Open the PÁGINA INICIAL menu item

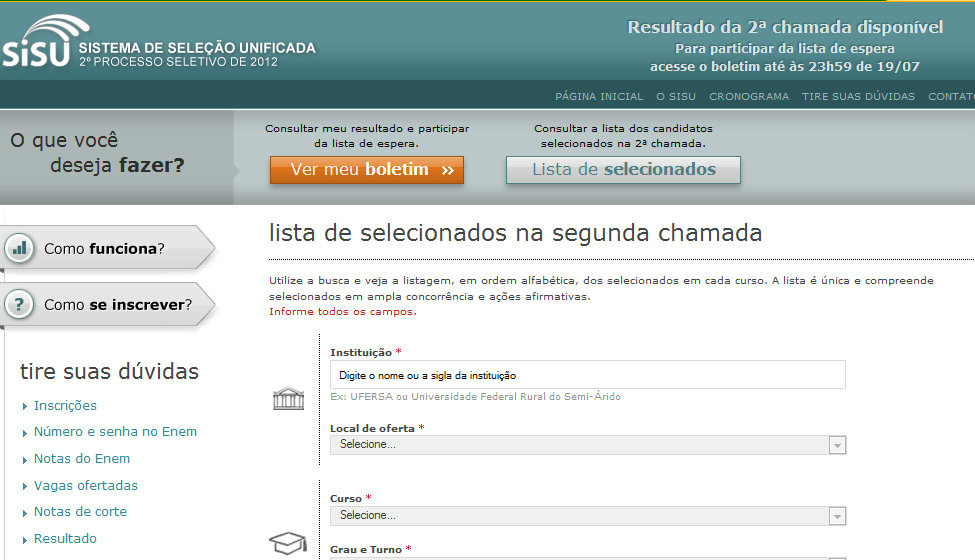599,96
